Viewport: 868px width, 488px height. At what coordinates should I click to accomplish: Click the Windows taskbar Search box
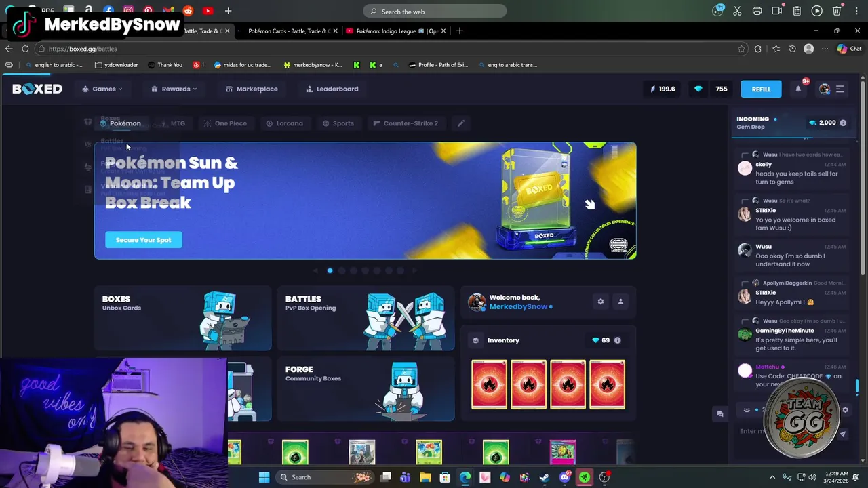point(323,477)
